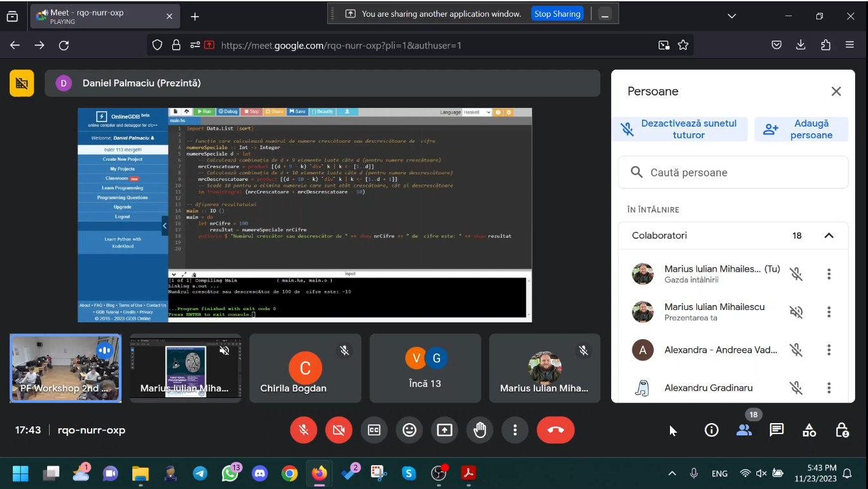Screen dimensions: 868x489
Task: Open the three-dot more options menu
Action: click(x=515, y=430)
